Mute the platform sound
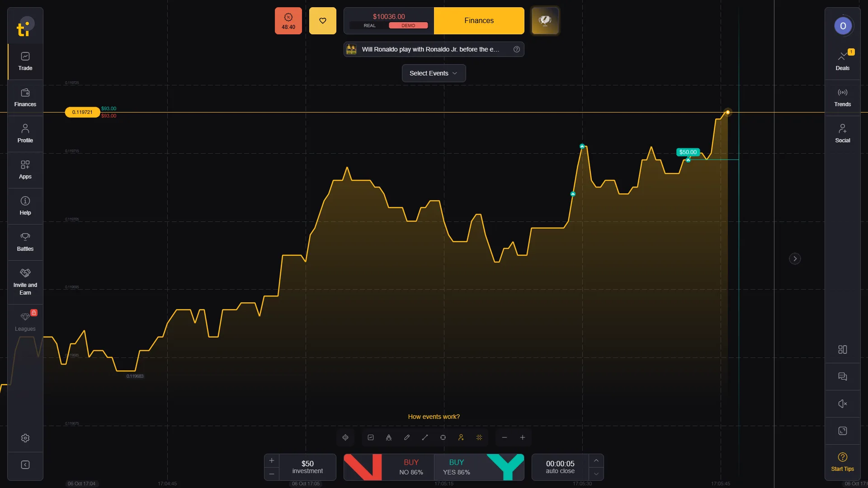Screen dimensions: 868x488 coord(842,404)
